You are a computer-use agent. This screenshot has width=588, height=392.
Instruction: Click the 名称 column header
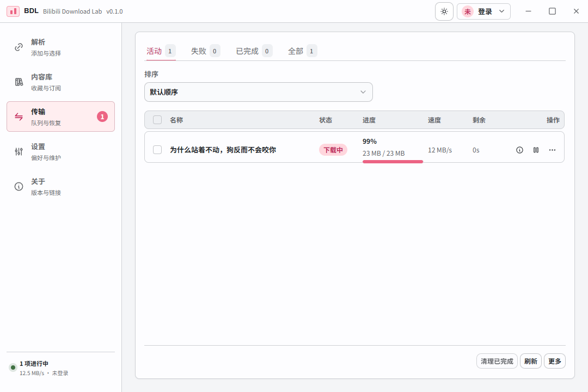point(176,120)
